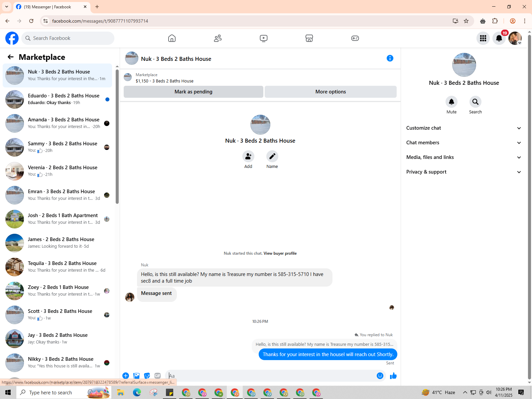Open the conversation information icon

point(390,59)
